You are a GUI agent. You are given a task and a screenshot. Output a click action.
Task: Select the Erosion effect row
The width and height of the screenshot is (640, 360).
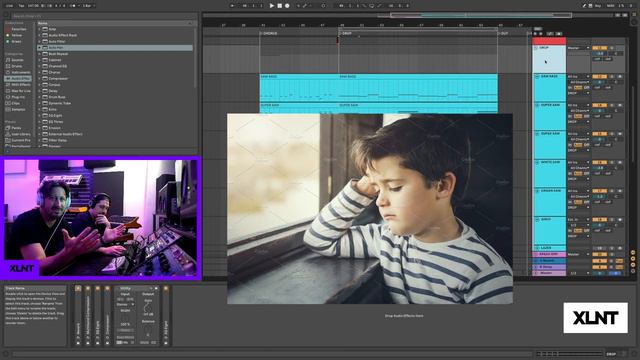pos(115,128)
